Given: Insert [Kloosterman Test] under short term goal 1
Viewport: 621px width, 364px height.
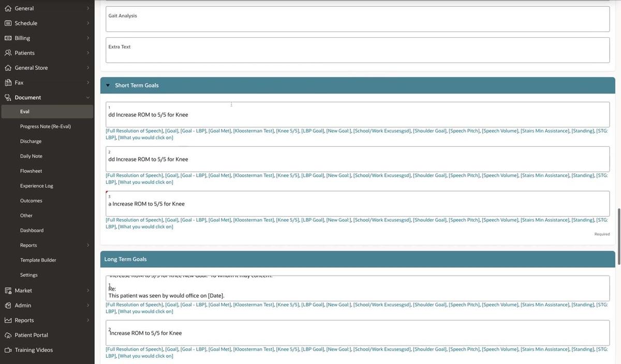Looking at the screenshot, I should (254, 131).
